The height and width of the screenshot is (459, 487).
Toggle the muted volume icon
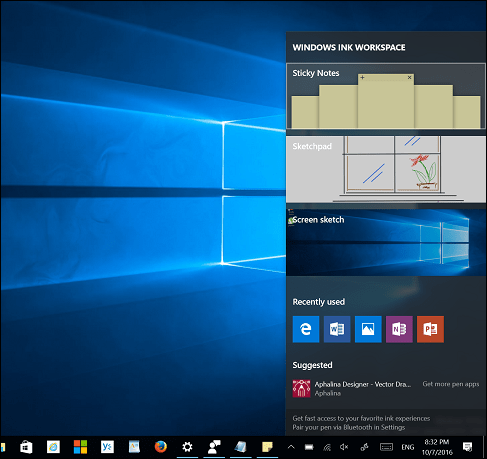coord(344,447)
